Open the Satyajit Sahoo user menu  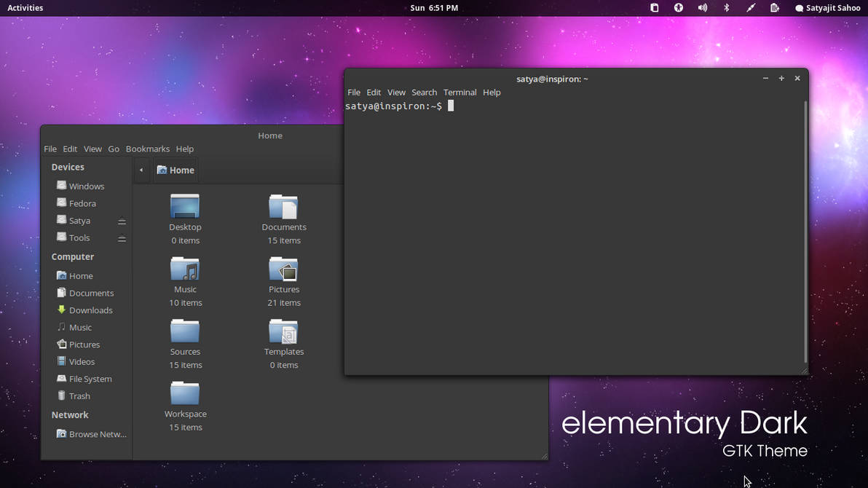click(x=828, y=8)
